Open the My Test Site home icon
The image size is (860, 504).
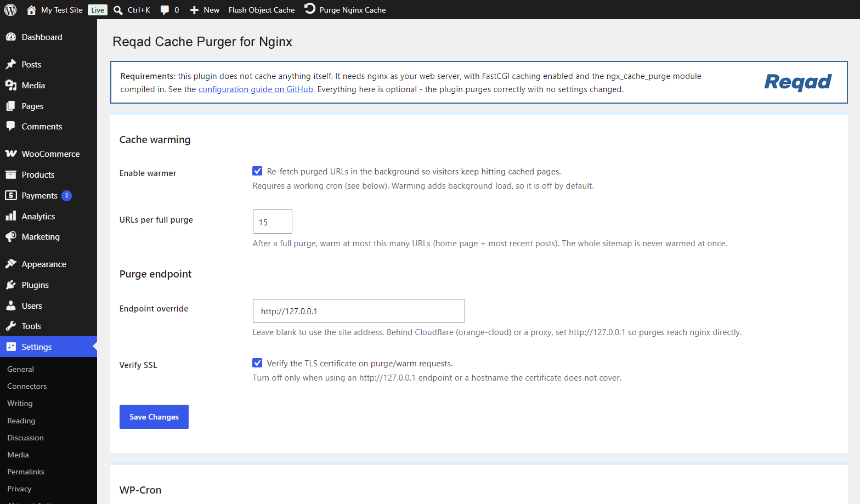[31, 10]
